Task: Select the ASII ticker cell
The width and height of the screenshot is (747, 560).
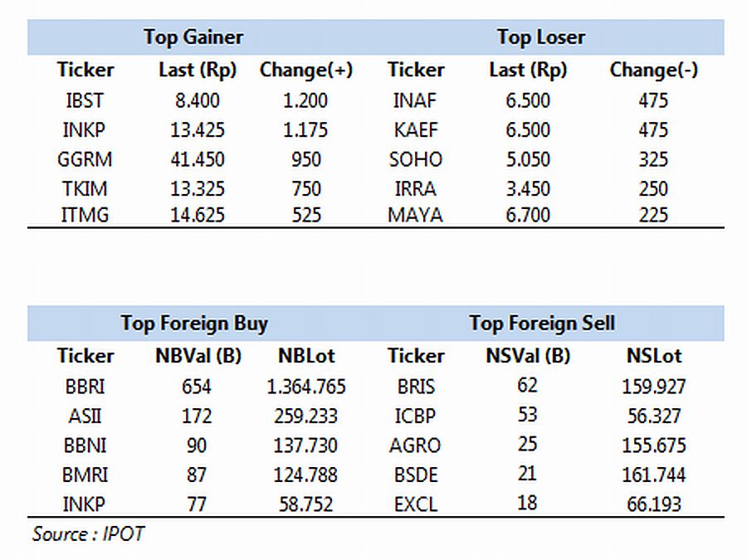Action: point(85,416)
